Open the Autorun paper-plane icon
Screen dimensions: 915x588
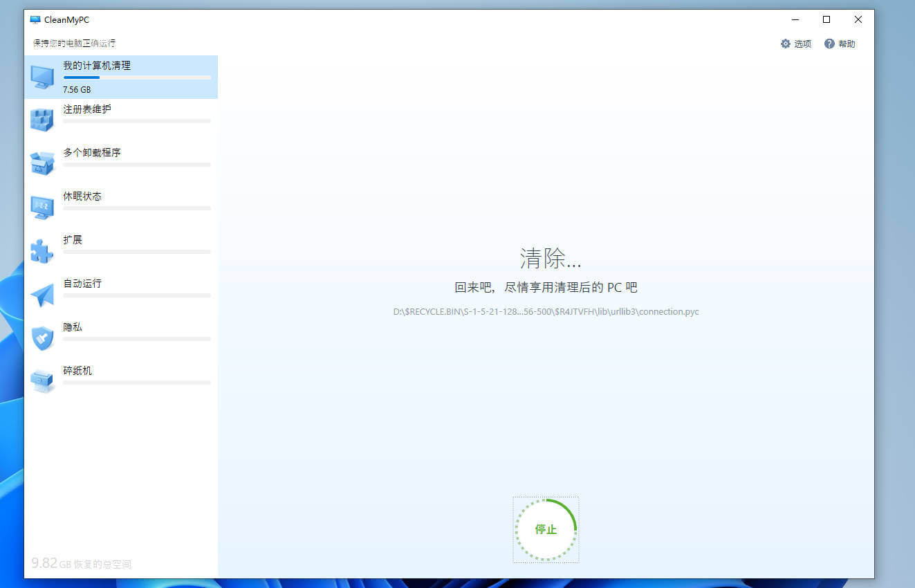(x=42, y=293)
